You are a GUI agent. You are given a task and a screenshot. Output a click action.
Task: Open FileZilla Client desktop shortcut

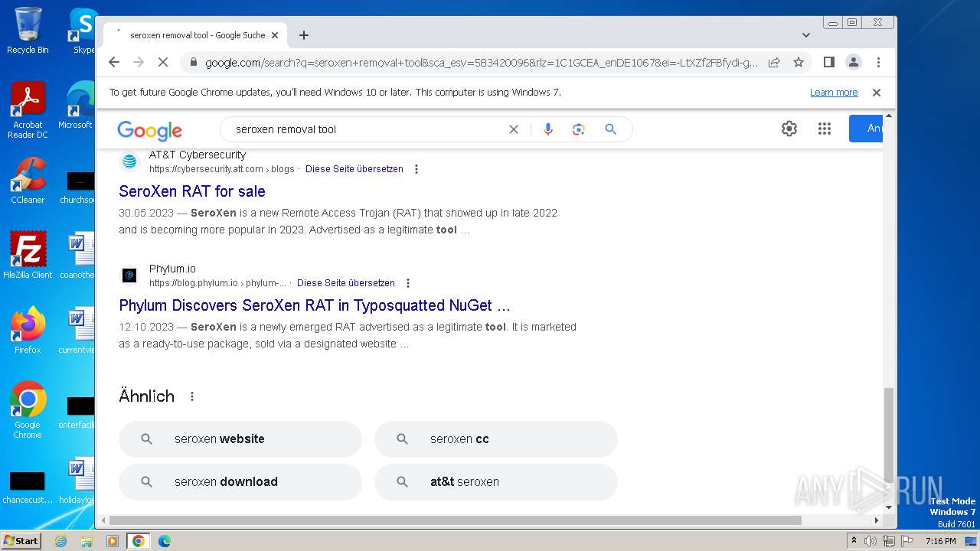point(28,256)
